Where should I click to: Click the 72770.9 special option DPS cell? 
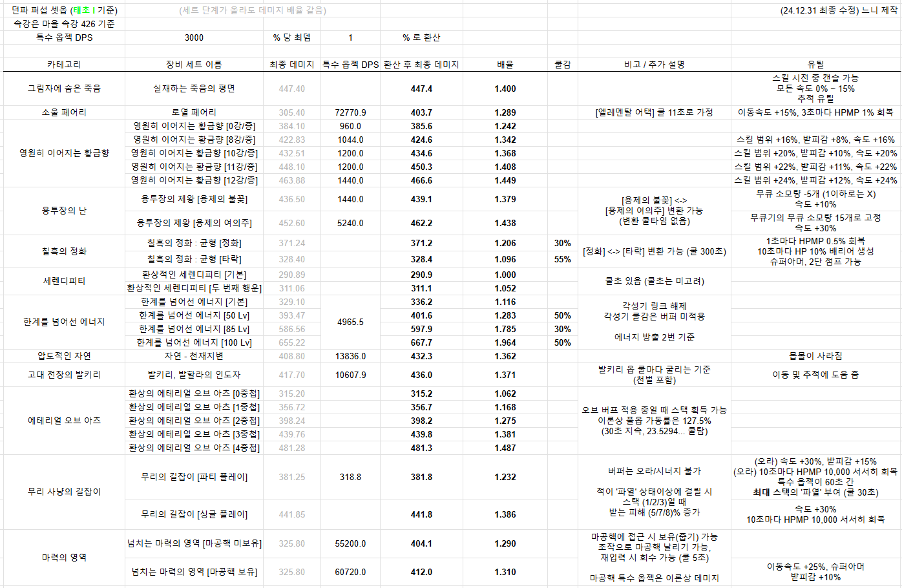coord(350,112)
